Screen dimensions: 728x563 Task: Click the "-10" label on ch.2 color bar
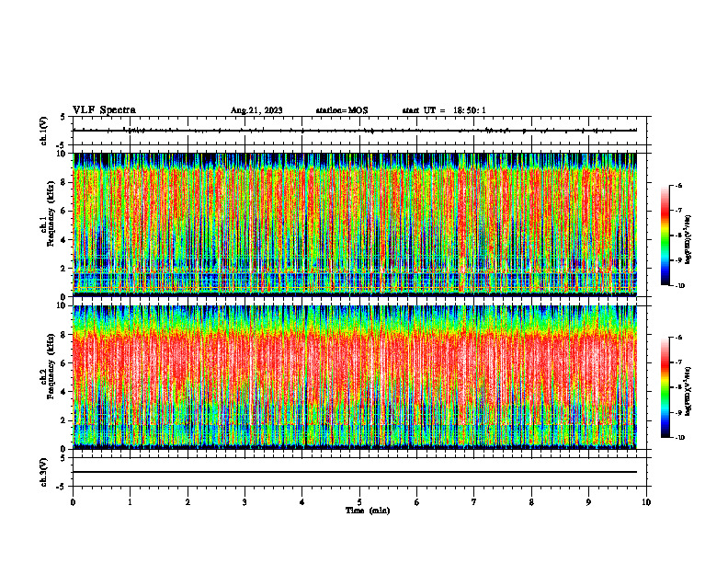pos(680,438)
